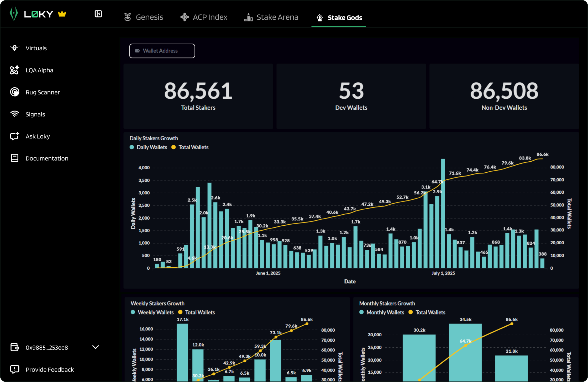Click the 86,508 Non-Dev Wallets card

click(x=504, y=96)
